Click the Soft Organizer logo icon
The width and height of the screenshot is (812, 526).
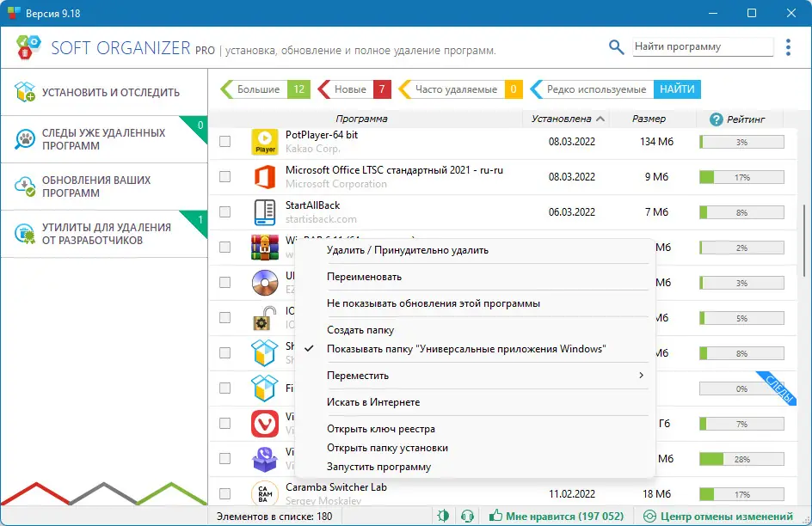click(28, 47)
